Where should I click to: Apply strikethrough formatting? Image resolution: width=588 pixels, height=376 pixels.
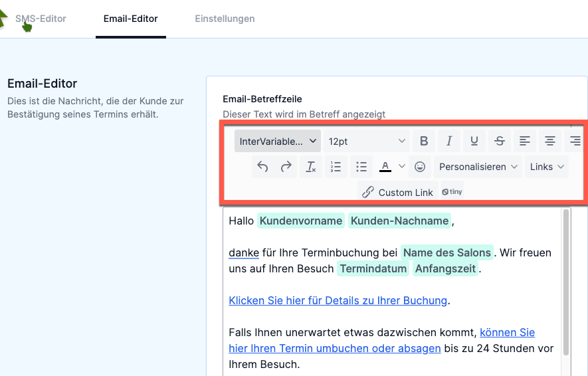499,141
